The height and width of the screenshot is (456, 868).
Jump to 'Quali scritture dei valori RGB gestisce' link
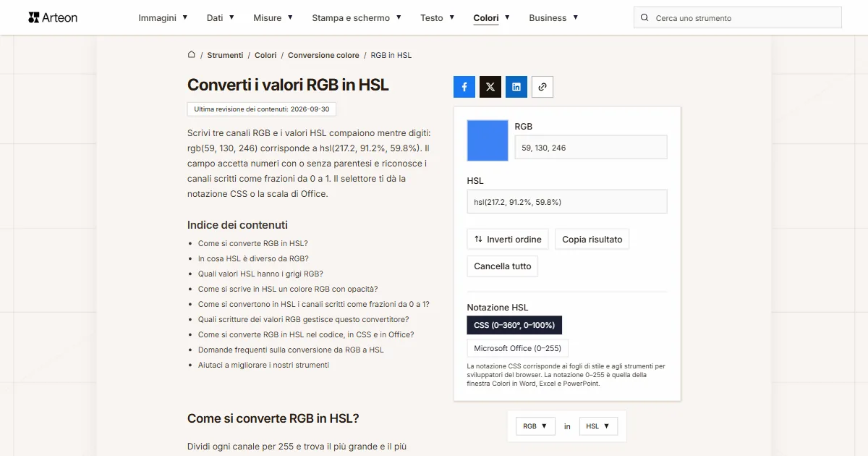pyautogui.click(x=304, y=319)
